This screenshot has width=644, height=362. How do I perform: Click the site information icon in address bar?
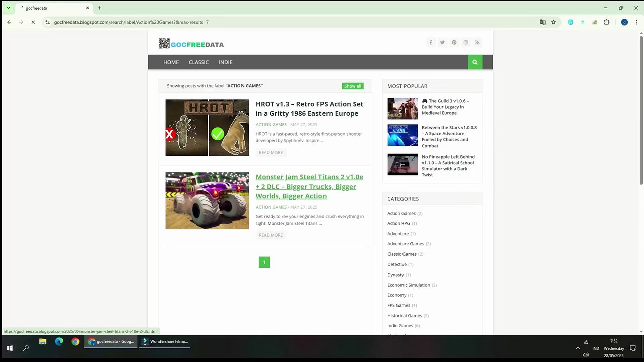coord(47,22)
